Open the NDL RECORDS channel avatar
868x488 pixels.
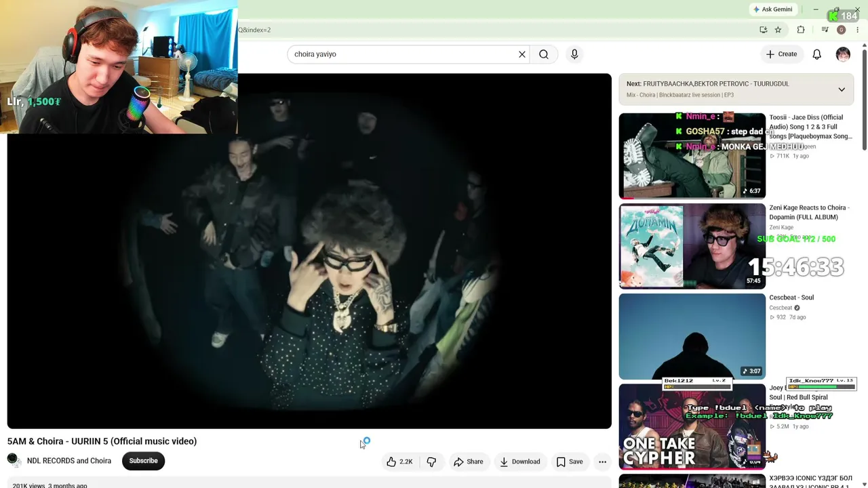[14, 461]
